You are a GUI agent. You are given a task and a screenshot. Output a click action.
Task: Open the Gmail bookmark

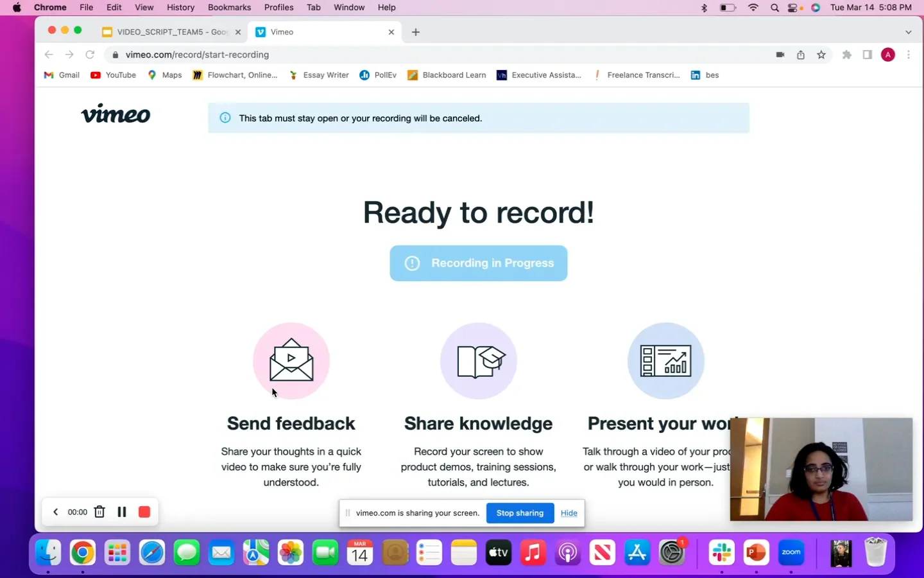point(62,75)
